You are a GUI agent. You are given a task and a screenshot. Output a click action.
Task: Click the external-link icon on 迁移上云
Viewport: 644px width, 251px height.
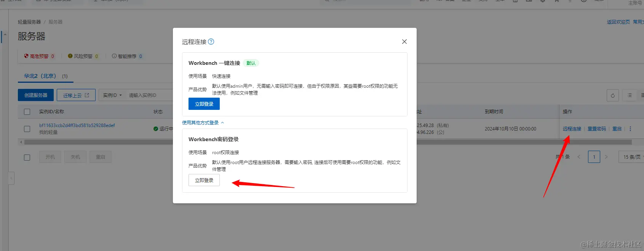87,95
